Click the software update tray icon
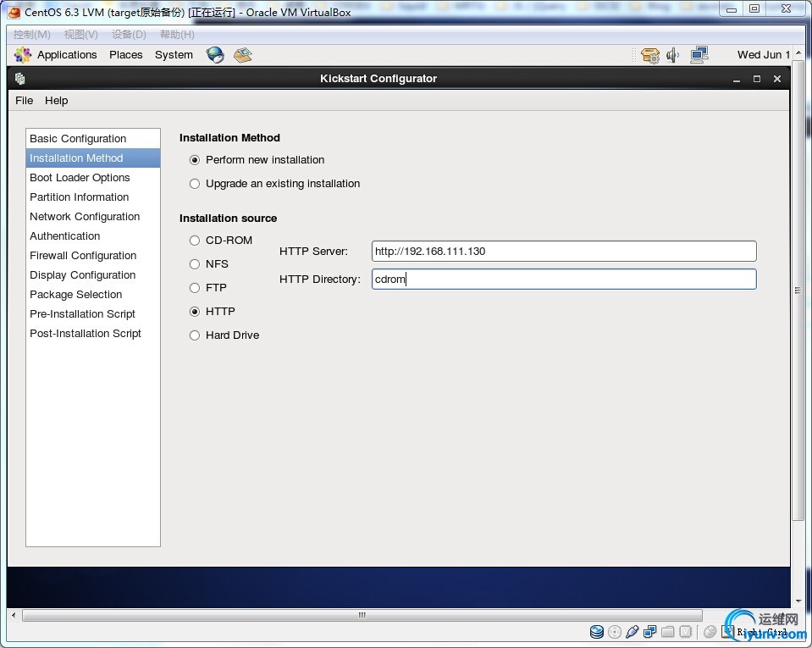812x648 pixels. pyautogui.click(x=650, y=55)
